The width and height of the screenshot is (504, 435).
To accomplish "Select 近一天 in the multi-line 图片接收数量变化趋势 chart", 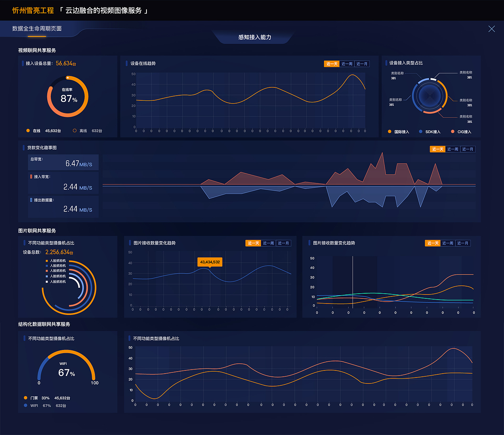I will [432, 243].
